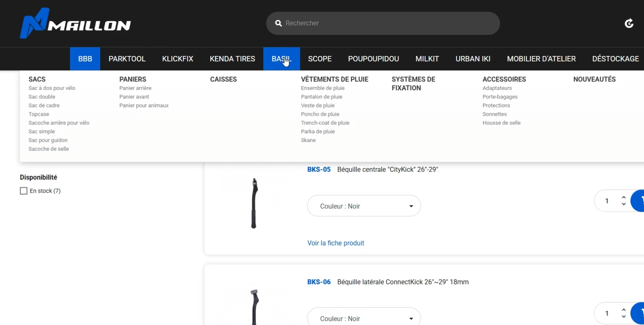Viewport: 644px width, 325px height.
Task: Open the KLICKFIX brand menu
Action: click(178, 59)
